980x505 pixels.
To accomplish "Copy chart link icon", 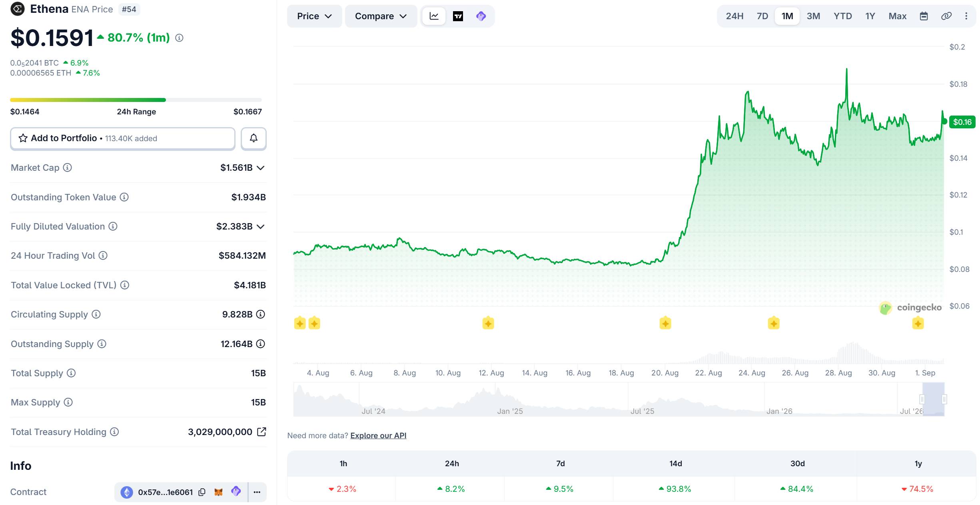I will pos(946,16).
